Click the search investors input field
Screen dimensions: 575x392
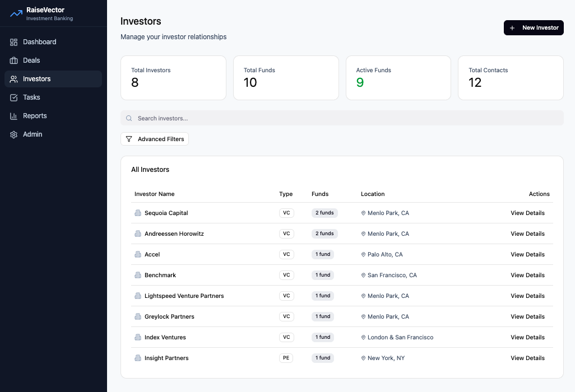(x=342, y=118)
